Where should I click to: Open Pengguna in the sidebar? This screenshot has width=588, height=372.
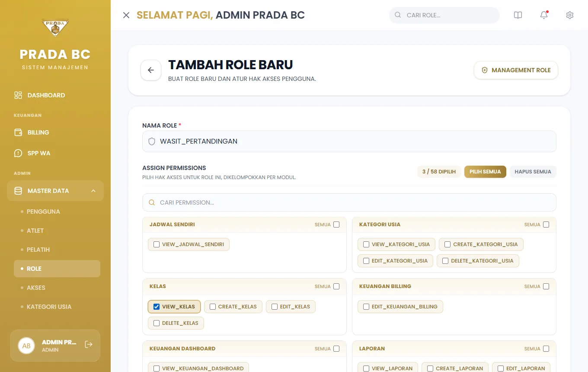point(57,212)
